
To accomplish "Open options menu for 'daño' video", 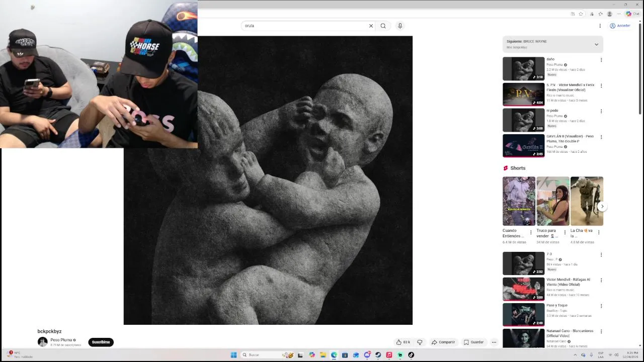I will (x=601, y=60).
